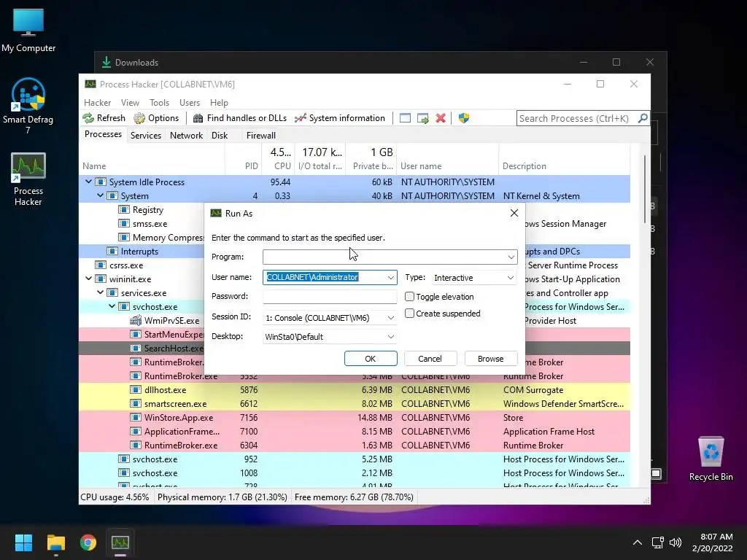Click the Process Hacker title bar icon

(x=90, y=84)
